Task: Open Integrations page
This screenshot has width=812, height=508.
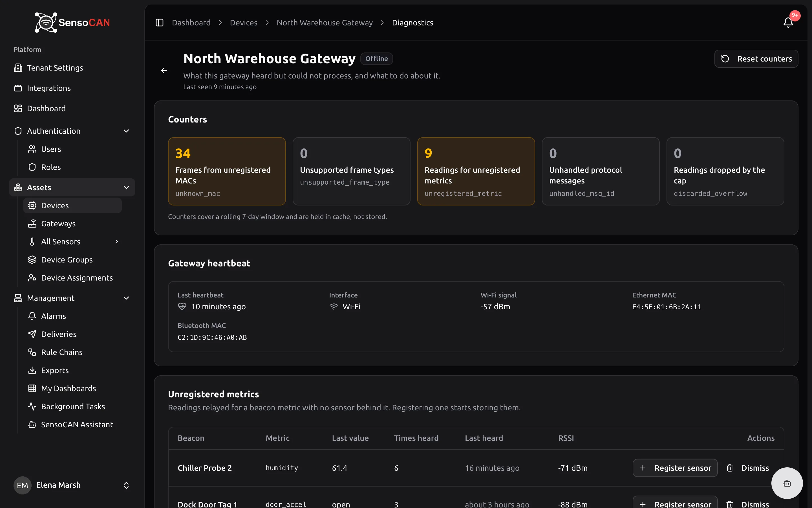Action: pyautogui.click(x=72, y=88)
